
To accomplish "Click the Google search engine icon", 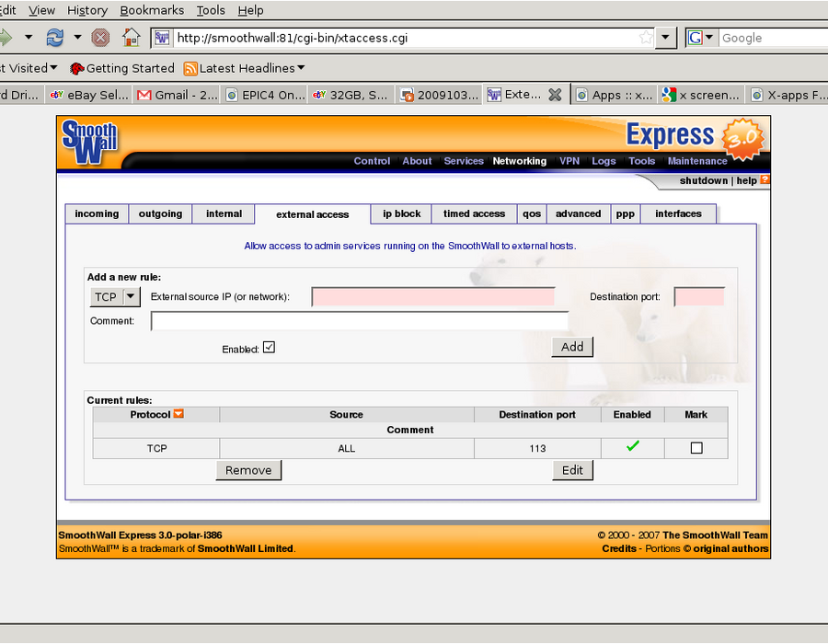I will click(696, 38).
